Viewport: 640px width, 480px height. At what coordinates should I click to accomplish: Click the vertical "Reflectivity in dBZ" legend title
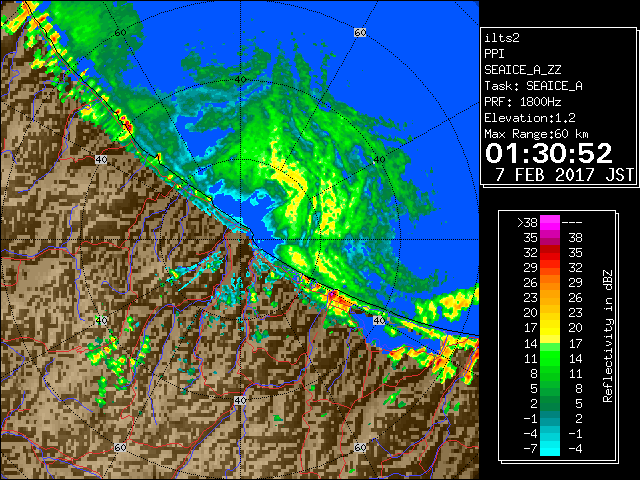[608, 336]
